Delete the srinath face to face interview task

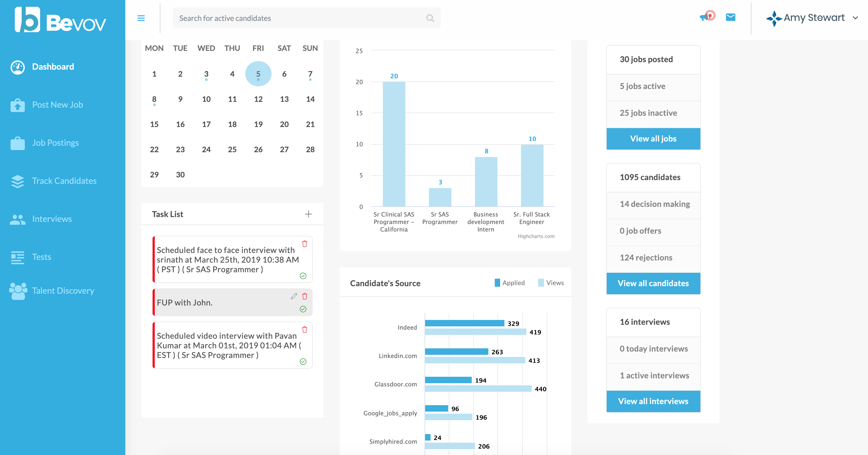click(304, 244)
